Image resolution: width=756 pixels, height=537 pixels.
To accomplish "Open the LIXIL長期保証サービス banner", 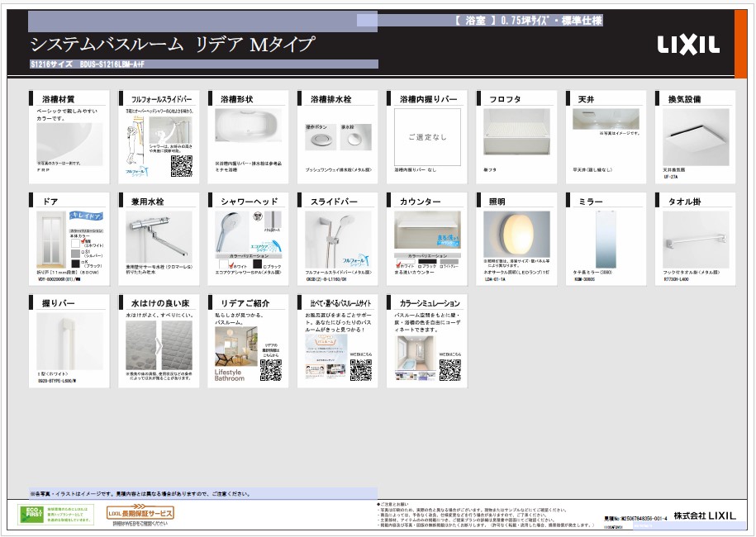I will (140, 513).
